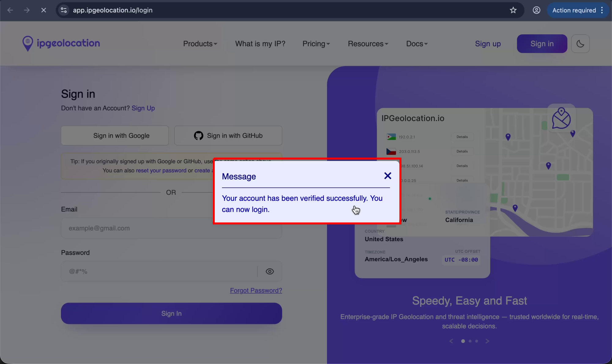Expand the Resources dropdown
Image resolution: width=612 pixels, height=364 pixels.
pos(368,44)
